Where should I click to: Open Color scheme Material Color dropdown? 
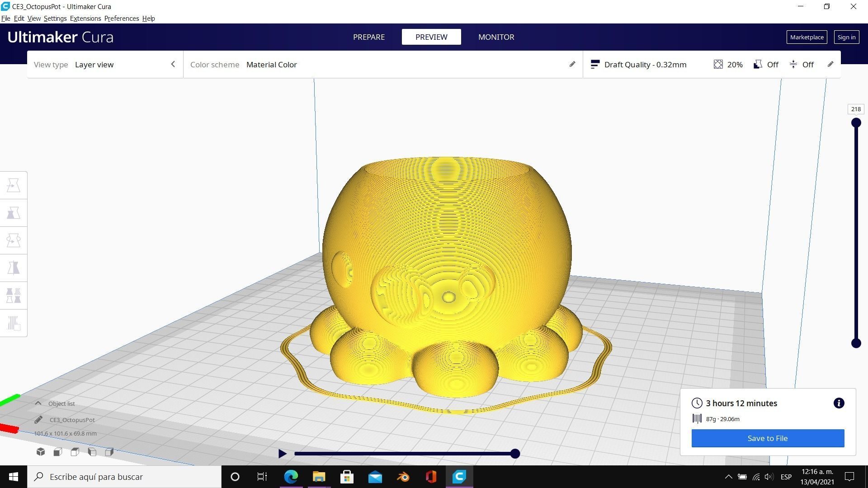pyautogui.click(x=383, y=64)
